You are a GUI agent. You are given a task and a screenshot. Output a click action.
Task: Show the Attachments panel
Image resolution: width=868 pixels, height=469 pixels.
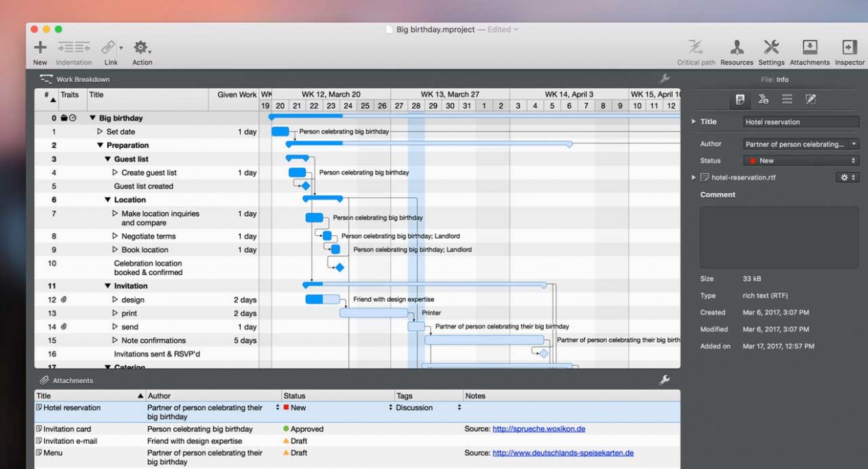(809, 47)
